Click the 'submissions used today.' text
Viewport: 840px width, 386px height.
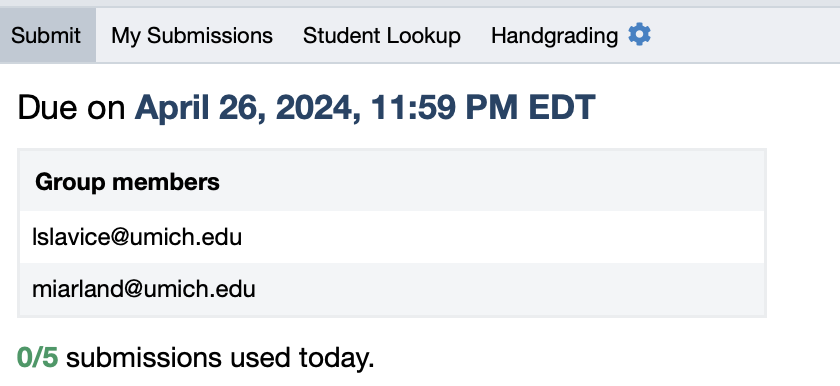pyautogui.click(x=220, y=358)
